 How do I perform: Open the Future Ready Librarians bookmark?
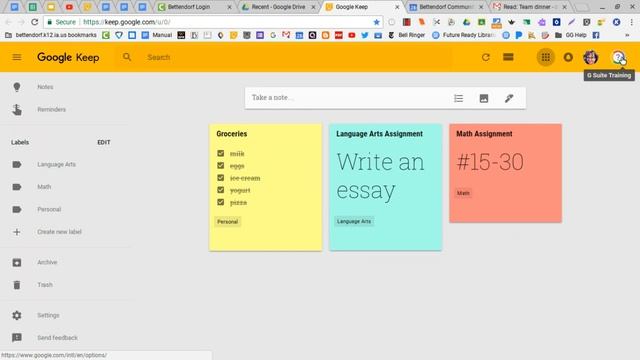tap(464, 35)
